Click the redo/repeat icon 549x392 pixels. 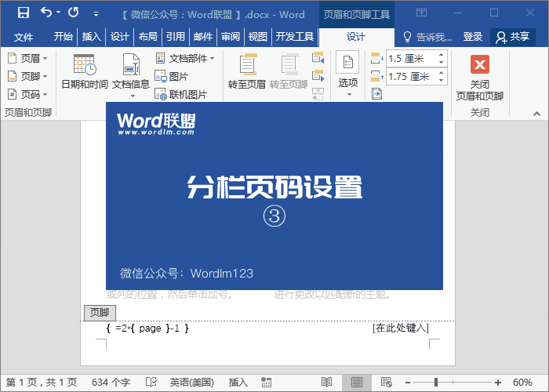coord(74,13)
